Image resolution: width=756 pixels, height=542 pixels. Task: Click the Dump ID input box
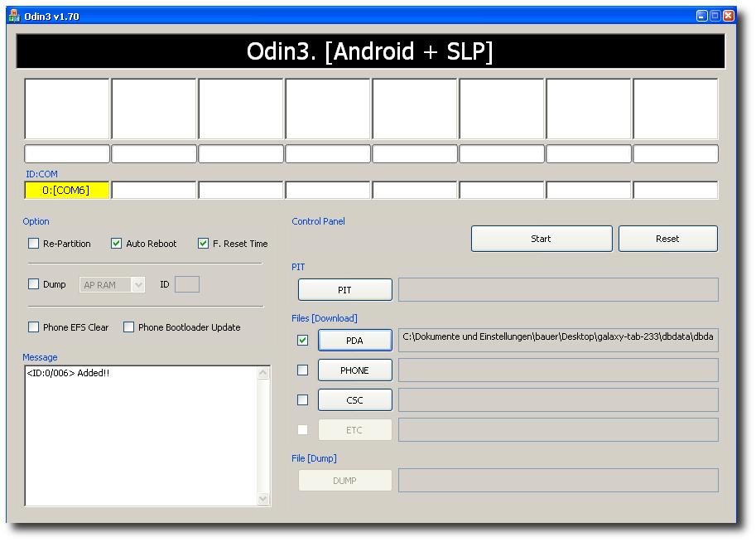coord(187,284)
